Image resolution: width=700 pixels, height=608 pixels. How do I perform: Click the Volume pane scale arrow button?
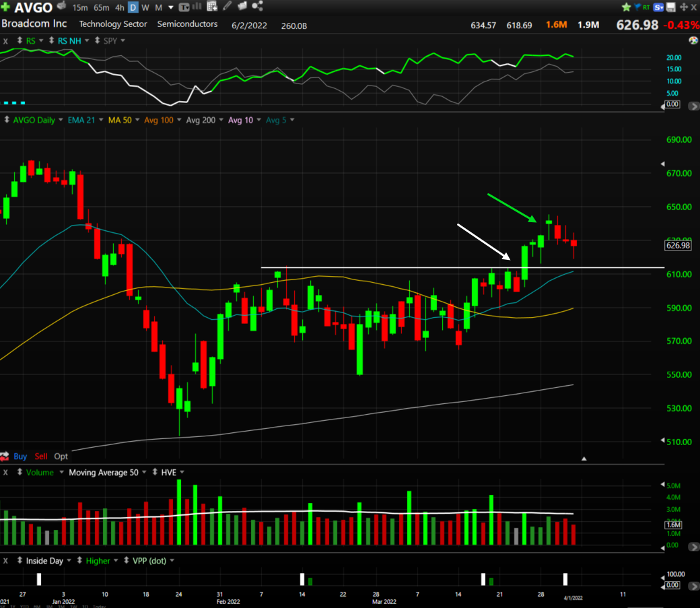coord(693,546)
